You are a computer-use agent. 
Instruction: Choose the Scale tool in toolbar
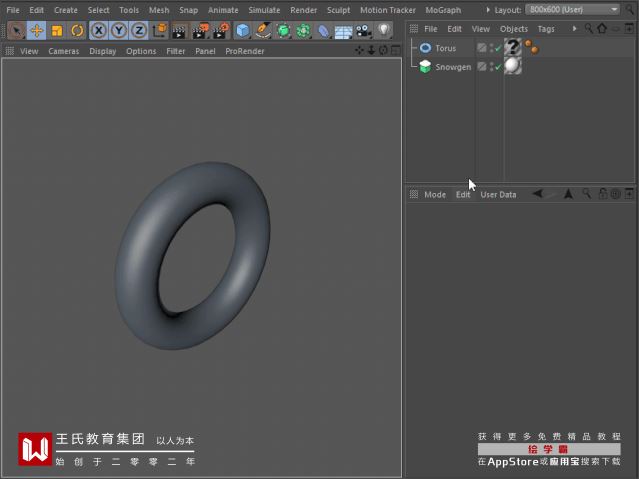click(57, 30)
